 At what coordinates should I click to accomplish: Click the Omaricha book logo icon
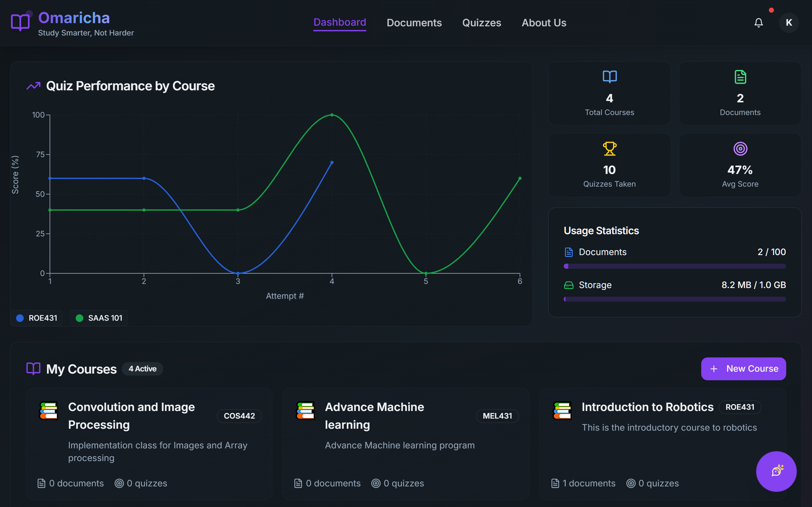[x=21, y=22]
